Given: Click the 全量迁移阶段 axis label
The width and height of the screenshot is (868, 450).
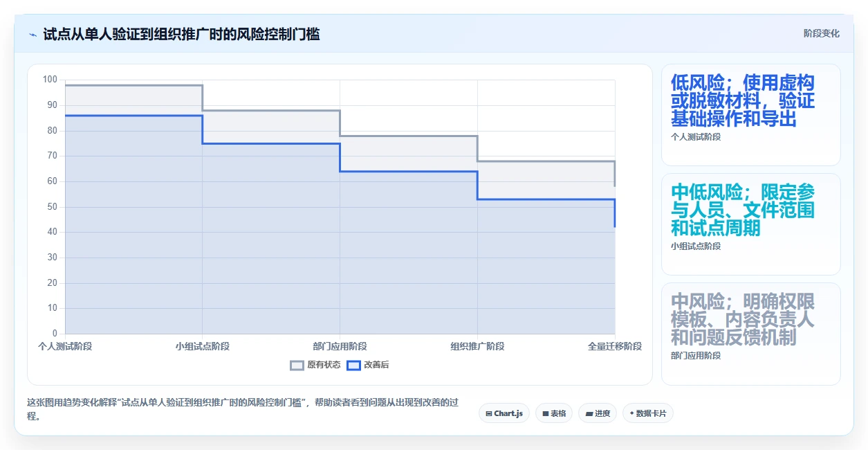Looking at the screenshot, I should (615, 346).
